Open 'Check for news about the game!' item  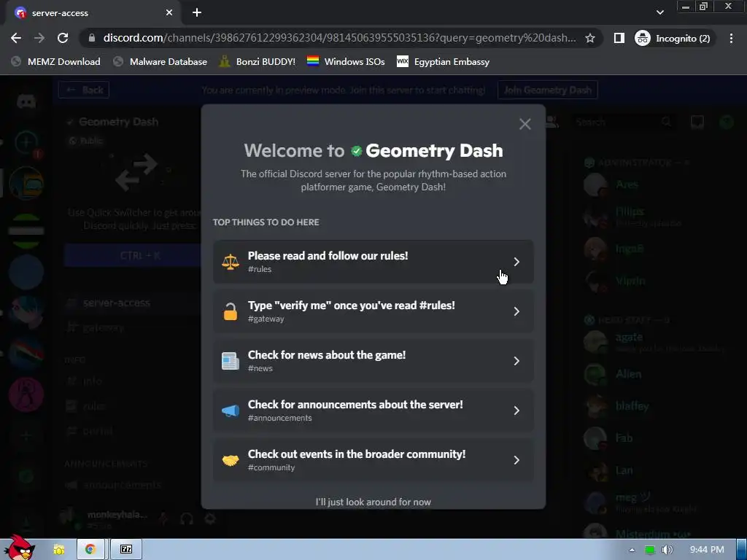pos(373,361)
